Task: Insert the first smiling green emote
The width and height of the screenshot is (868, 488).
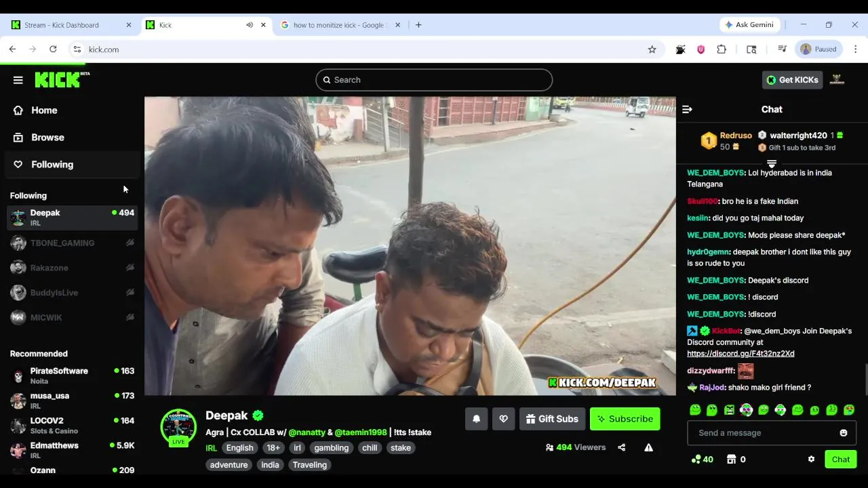Action: (x=695, y=410)
